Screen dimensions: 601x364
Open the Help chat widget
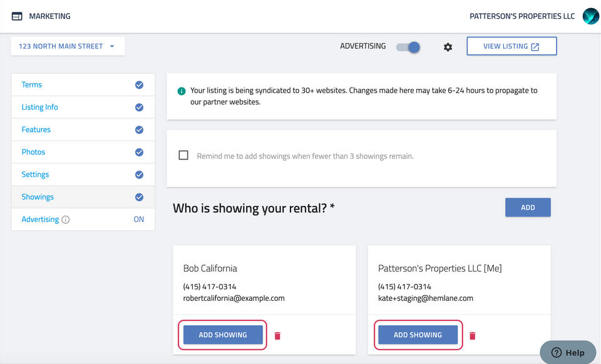(568, 352)
